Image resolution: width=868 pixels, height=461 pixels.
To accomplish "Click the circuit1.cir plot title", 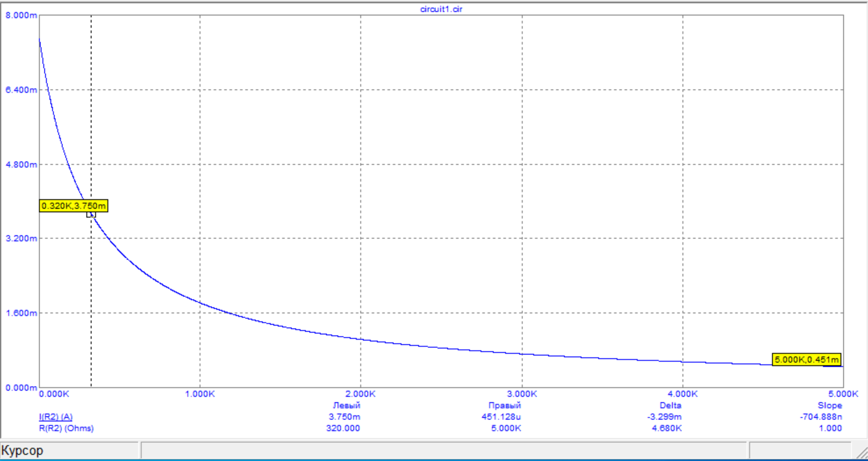I will pyautogui.click(x=442, y=9).
